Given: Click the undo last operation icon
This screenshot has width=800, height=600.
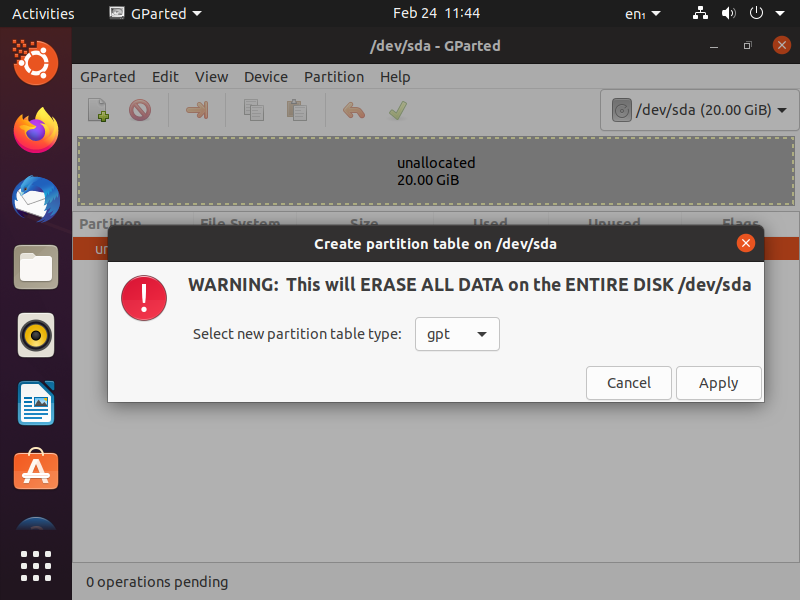Looking at the screenshot, I should [x=354, y=110].
